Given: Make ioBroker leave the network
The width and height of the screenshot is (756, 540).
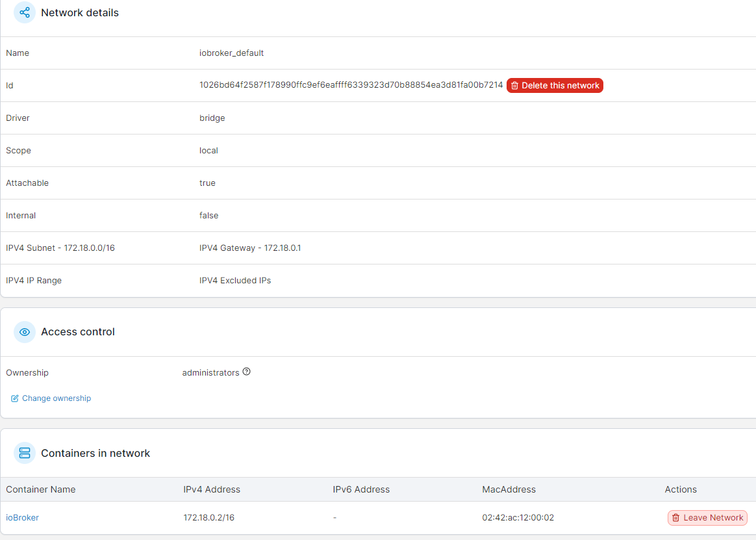Looking at the screenshot, I should (x=707, y=518).
